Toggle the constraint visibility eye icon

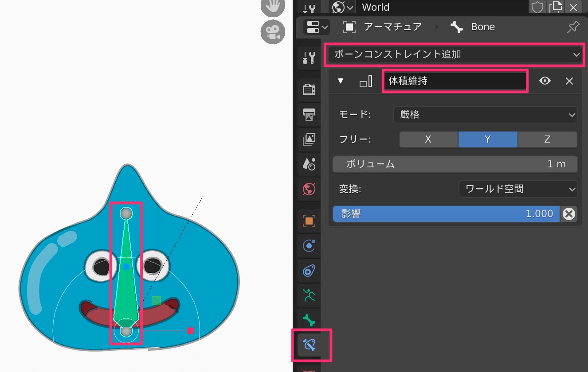coord(545,81)
